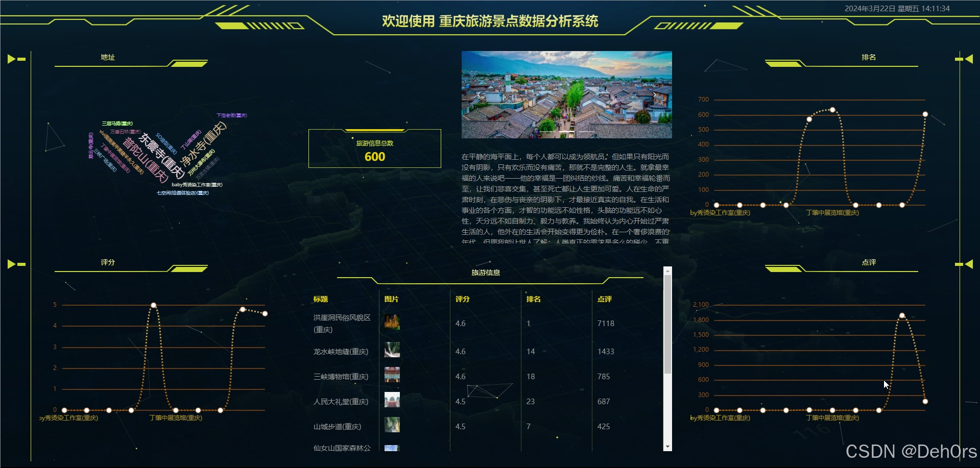
Task: Click title 三峡博物馆(重庆)
Action: (341, 377)
